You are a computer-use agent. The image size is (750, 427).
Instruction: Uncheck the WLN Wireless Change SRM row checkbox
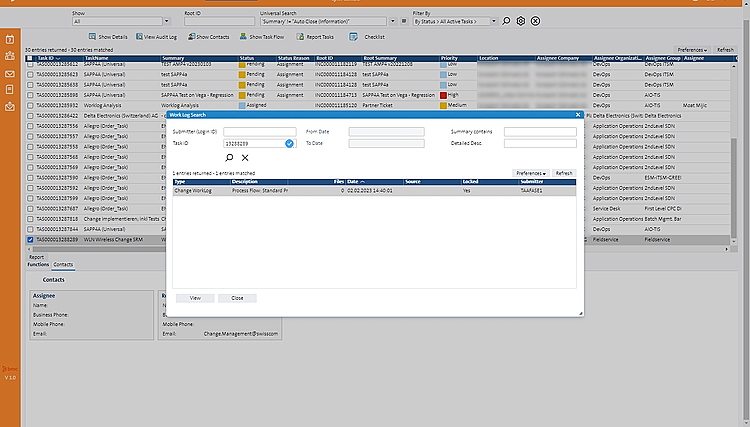[x=30, y=240]
